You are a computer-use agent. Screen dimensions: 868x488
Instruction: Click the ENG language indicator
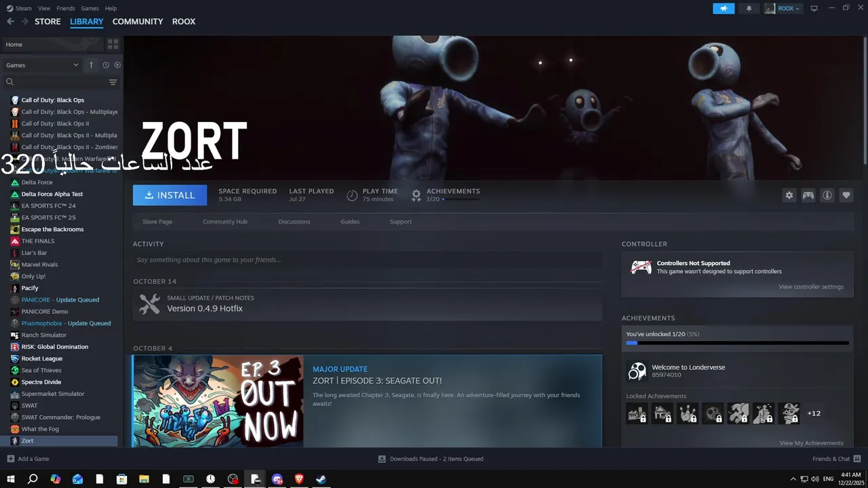828,479
